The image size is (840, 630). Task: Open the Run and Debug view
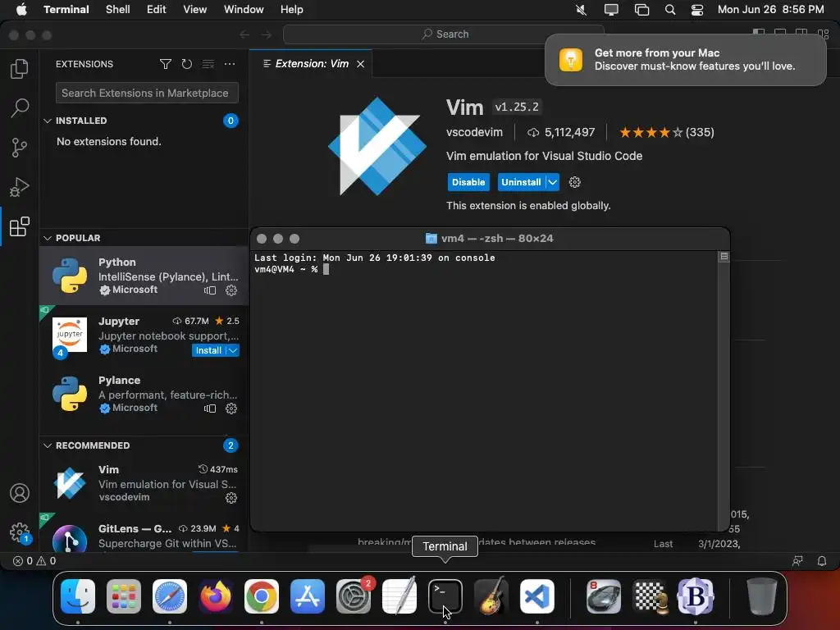20,187
